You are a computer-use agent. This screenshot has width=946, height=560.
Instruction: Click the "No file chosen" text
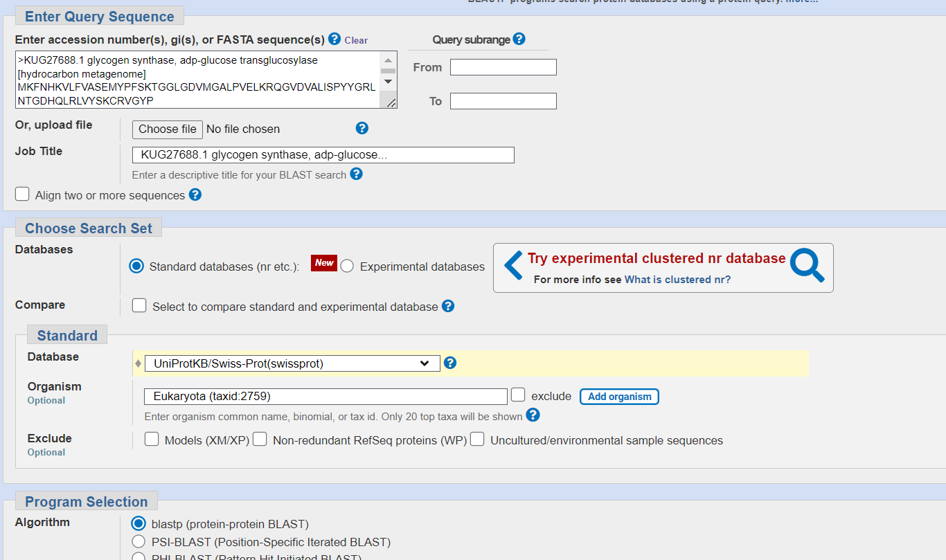(243, 129)
